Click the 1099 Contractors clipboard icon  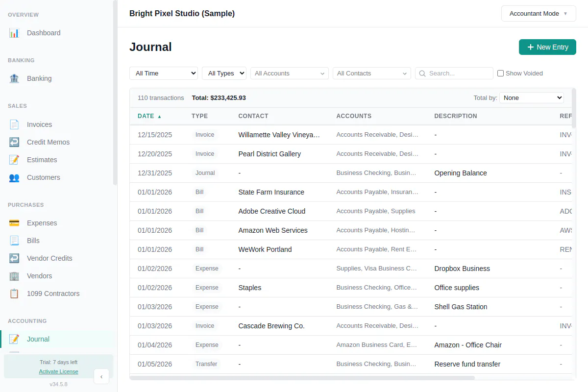point(14,294)
